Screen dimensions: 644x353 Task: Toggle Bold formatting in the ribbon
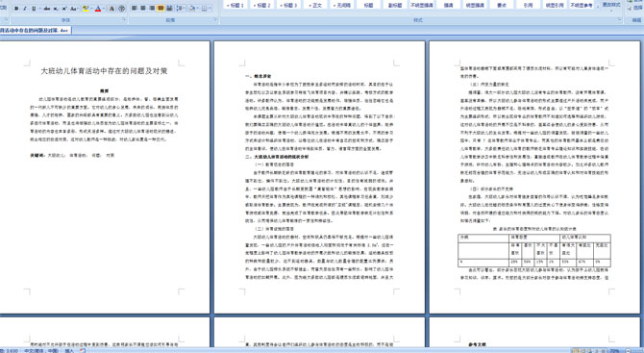pyautogui.click(x=16, y=9)
